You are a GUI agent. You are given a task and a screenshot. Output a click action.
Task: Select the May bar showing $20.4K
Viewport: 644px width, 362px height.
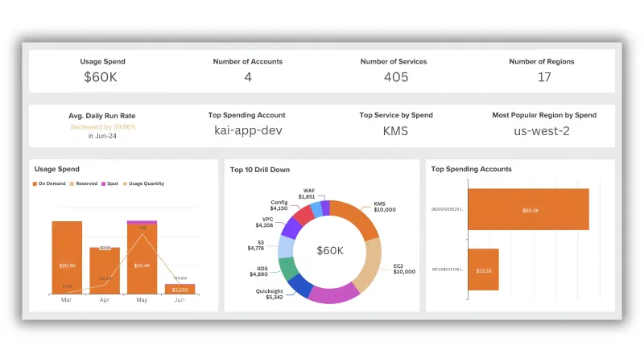(142, 259)
